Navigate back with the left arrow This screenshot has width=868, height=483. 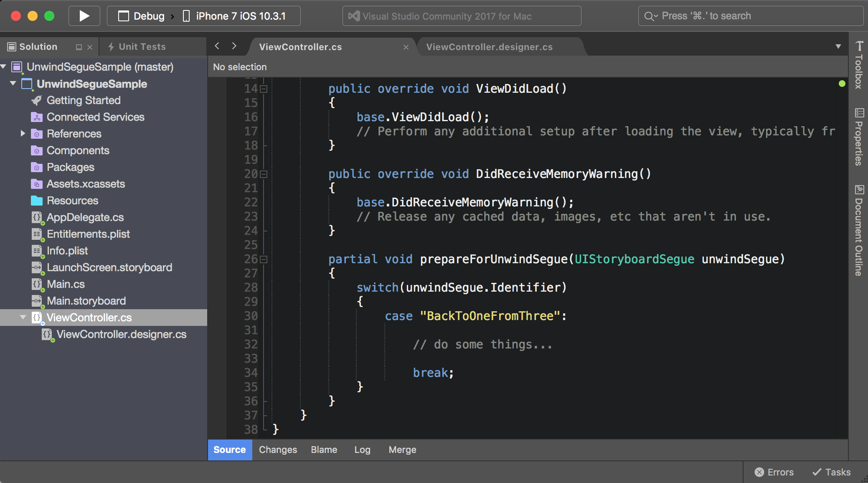[217, 46]
